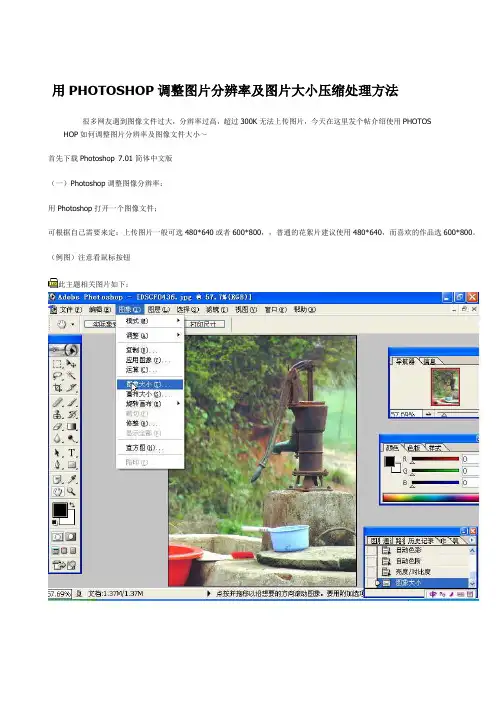496x702 pixels.
Task: Select the Blur tool
Action: coord(58,438)
